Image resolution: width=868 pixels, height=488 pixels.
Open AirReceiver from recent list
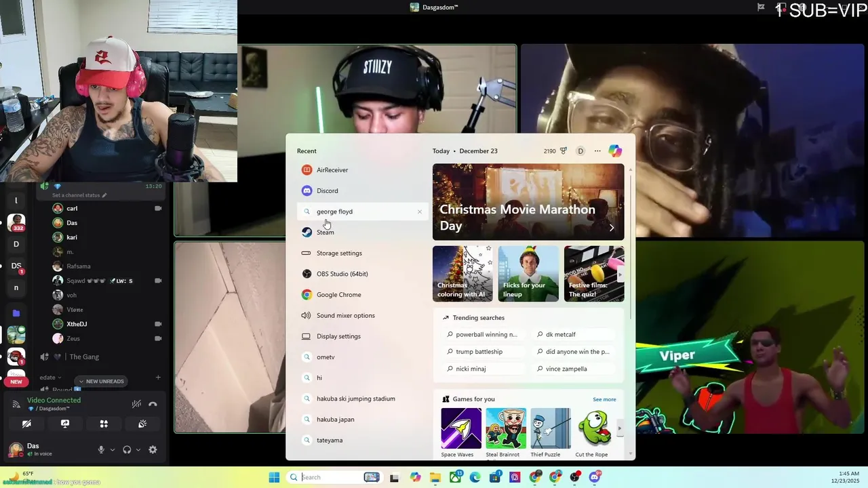(363, 170)
